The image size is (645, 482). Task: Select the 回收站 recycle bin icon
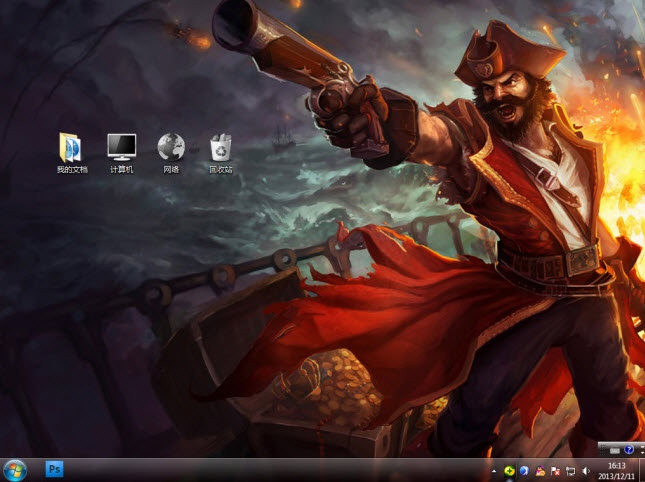tap(221, 153)
